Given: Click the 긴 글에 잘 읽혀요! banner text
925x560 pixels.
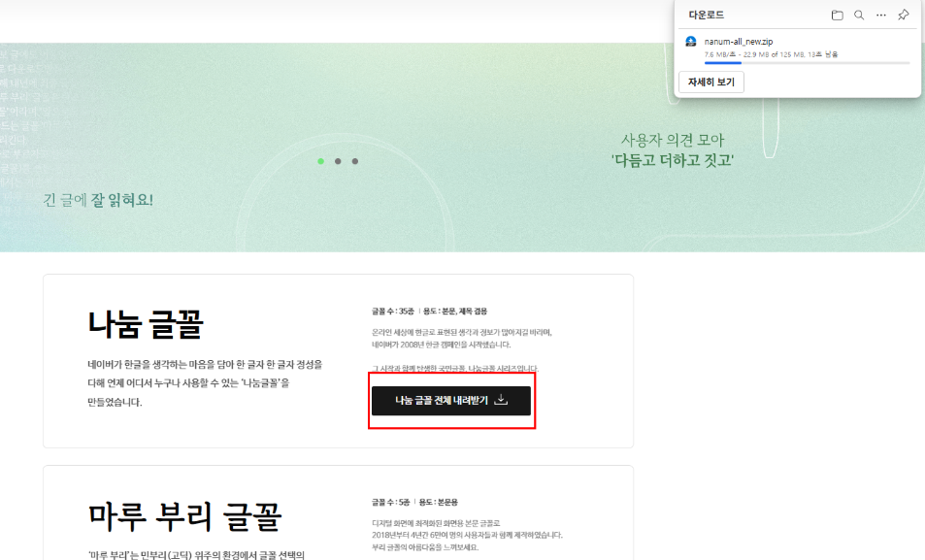Looking at the screenshot, I should pyautogui.click(x=98, y=200).
